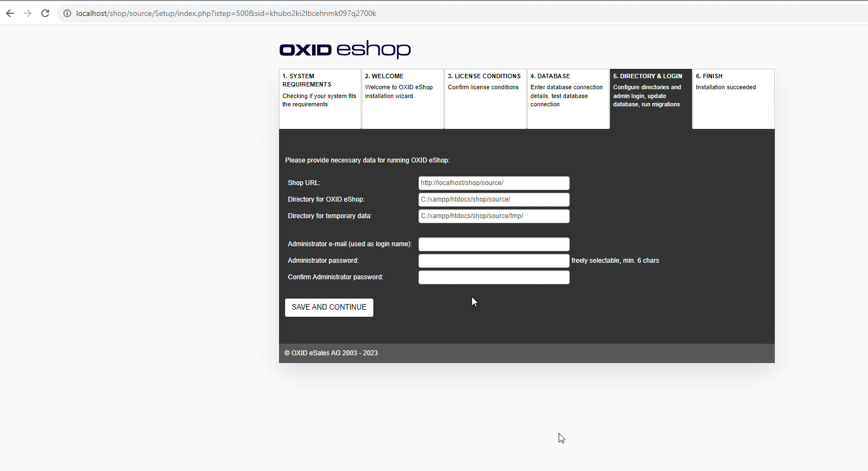
Task: Click the Administrator e-mail field
Action: (494, 244)
